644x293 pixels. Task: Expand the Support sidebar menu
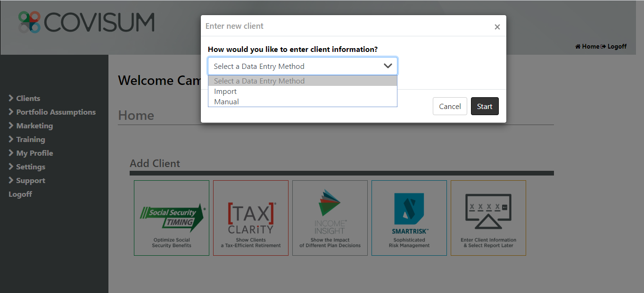27,180
